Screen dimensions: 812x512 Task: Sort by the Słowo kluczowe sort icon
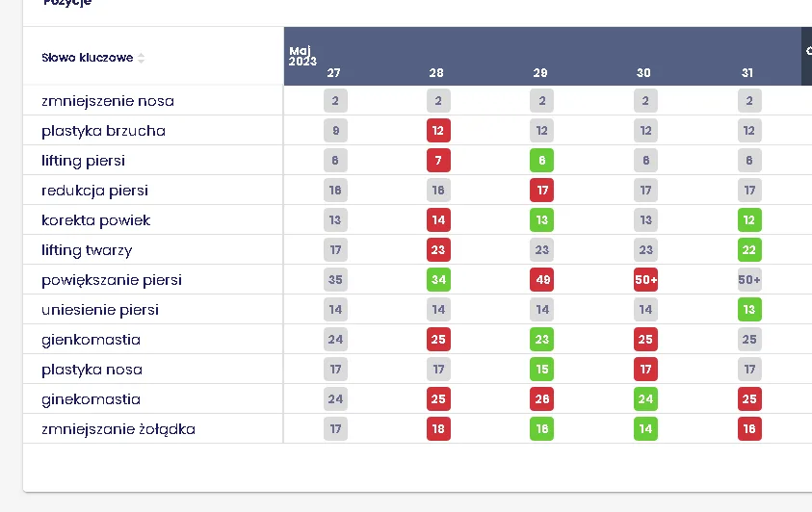[x=142, y=58]
